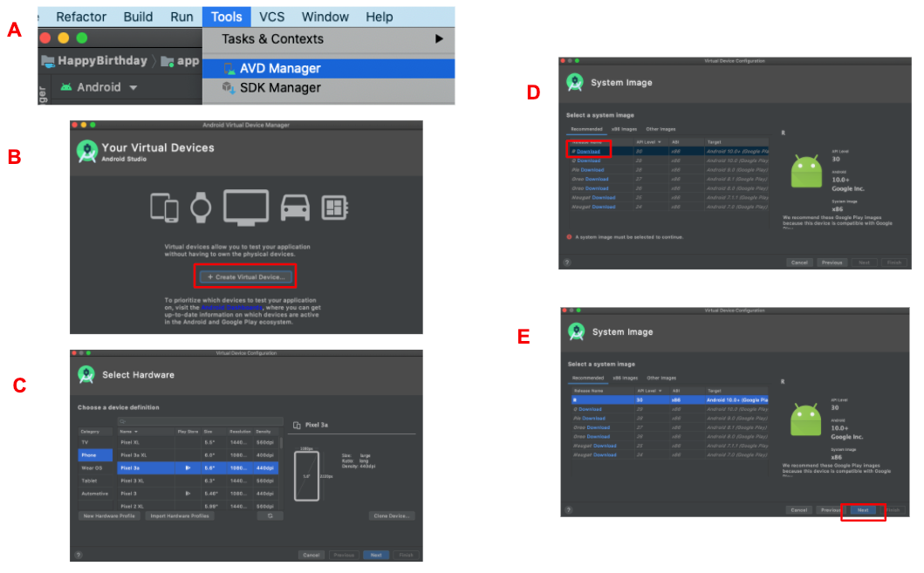
Task: Click the device table scrollbar in Select Hardware
Action: (281, 443)
